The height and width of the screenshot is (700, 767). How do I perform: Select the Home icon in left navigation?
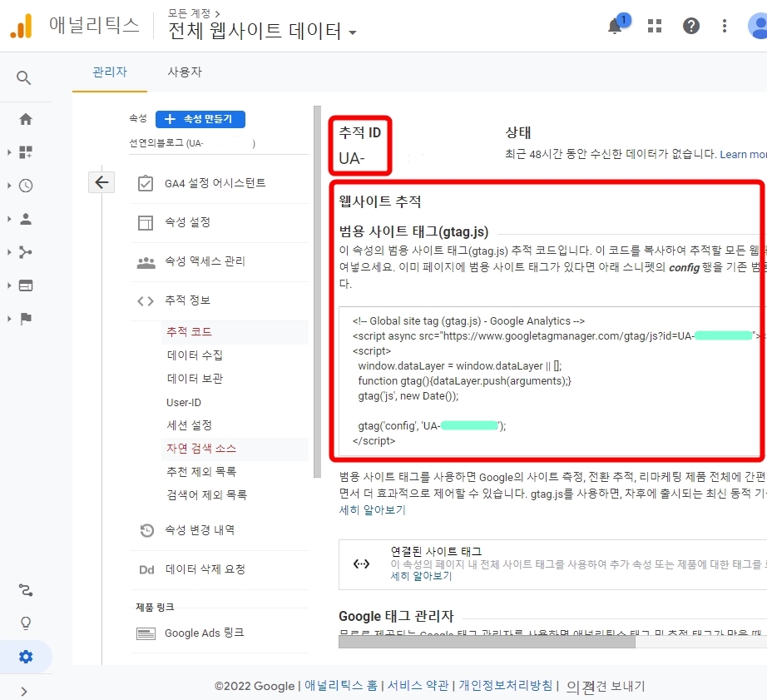point(25,119)
